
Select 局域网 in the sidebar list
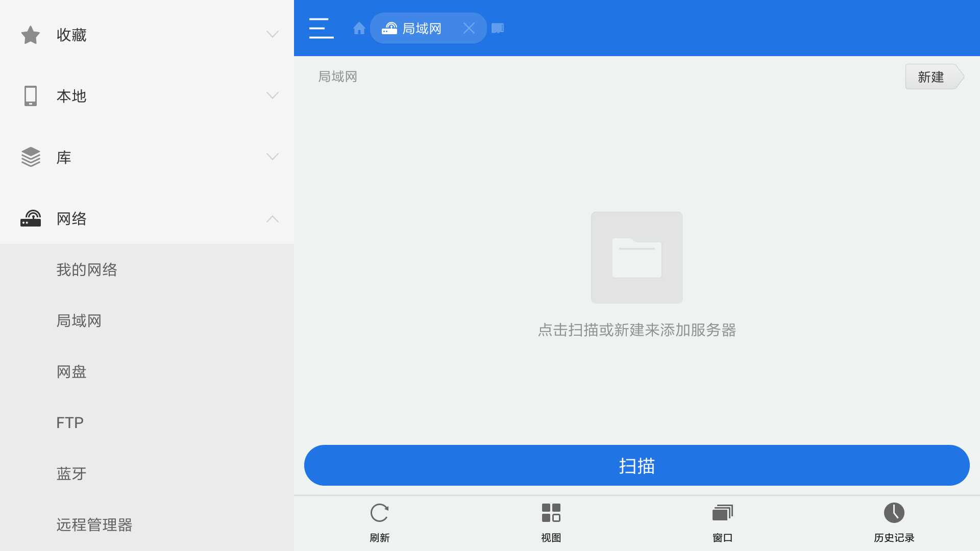click(x=147, y=320)
